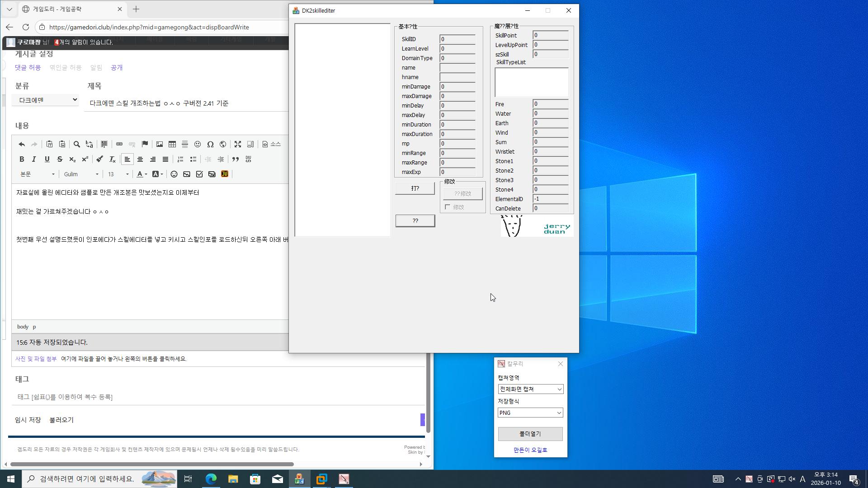
Task: Click the Bold formatting icon
Action: point(22,159)
